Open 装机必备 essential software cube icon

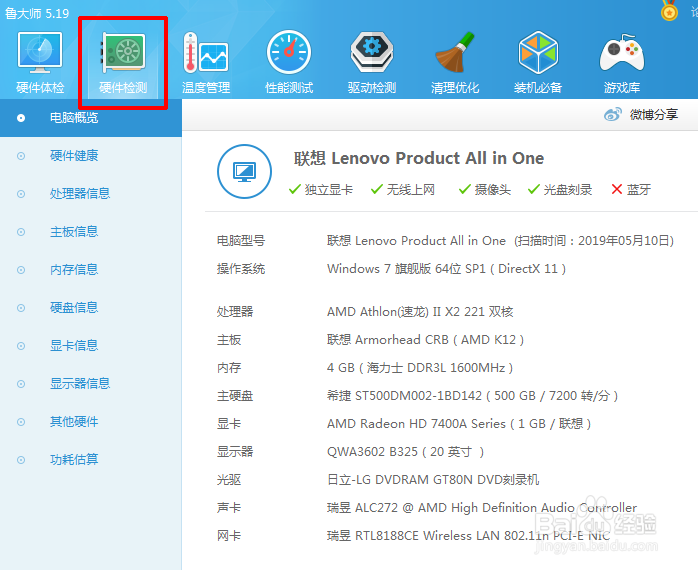tap(538, 52)
